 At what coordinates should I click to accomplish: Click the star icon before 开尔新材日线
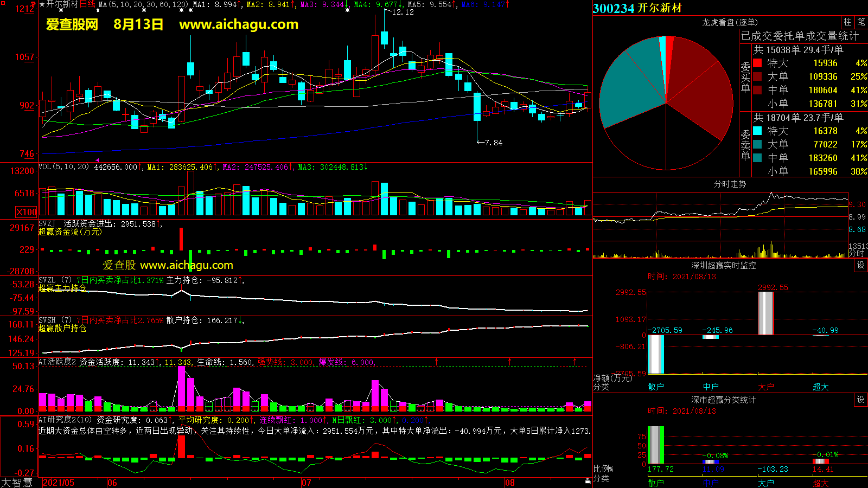coord(42,4)
